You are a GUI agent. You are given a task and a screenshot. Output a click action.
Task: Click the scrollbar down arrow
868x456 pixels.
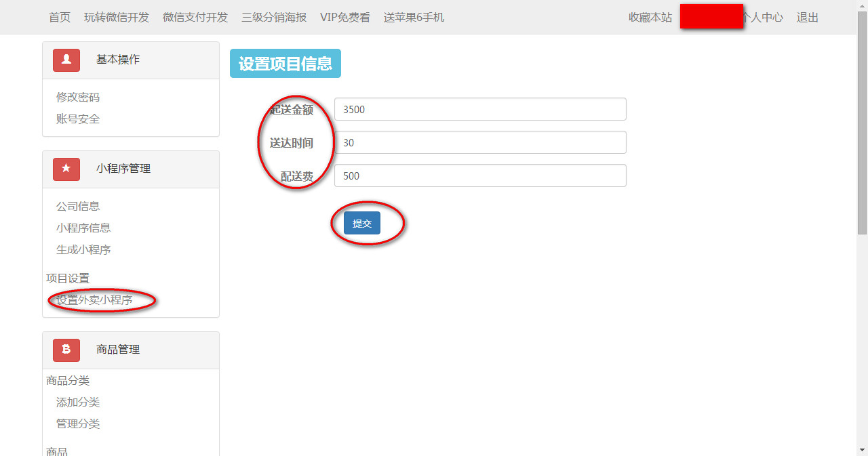[x=862, y=450]
